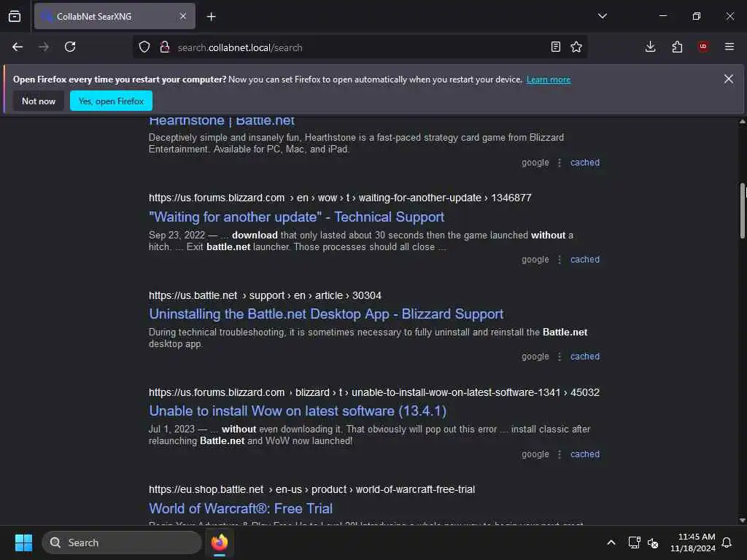The width and height of the screenshot is (747, 560).
Task: Open cached link for Unable to install Wow
Action: (585, 454)
